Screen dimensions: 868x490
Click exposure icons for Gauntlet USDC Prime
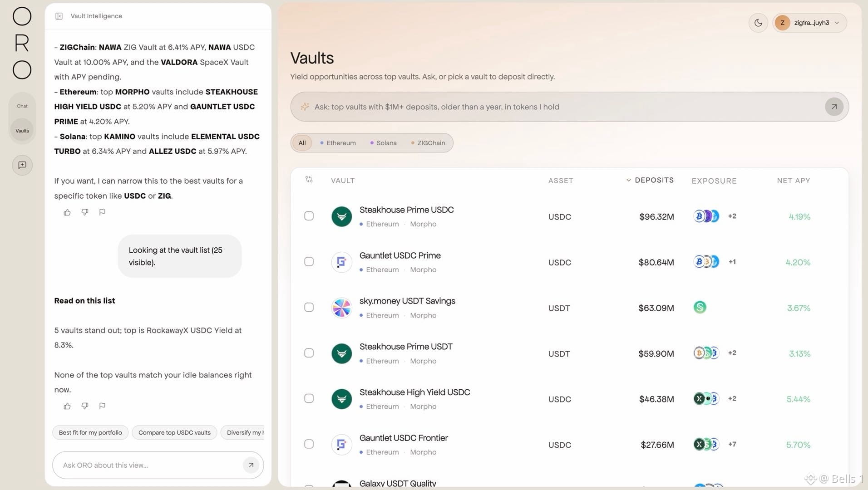pyautogui.click(x=706, y=262)
